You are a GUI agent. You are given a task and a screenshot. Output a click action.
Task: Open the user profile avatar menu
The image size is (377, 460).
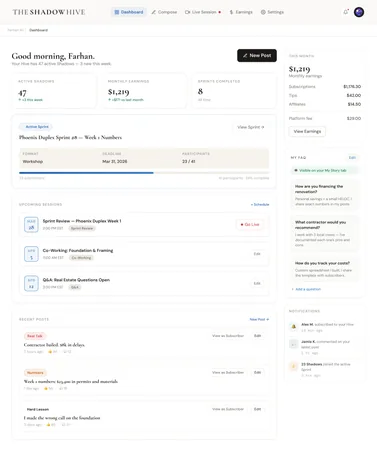(x=359, y=12)
